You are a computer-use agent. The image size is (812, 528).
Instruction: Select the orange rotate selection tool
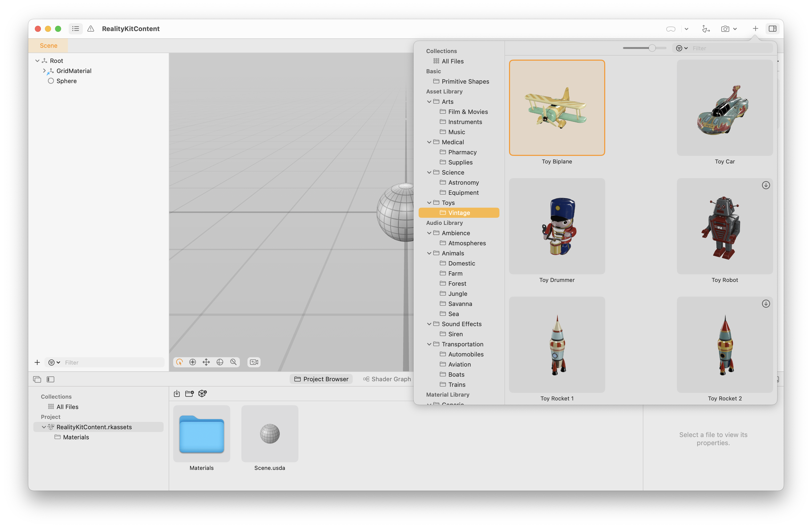(x=180, y=362)
